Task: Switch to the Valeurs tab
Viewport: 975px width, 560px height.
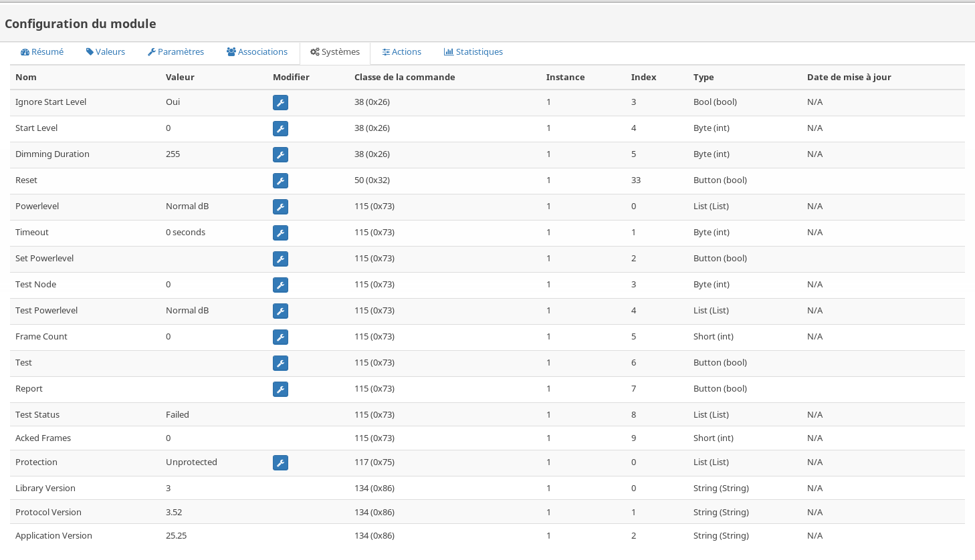Action: (x=106, y=52)
